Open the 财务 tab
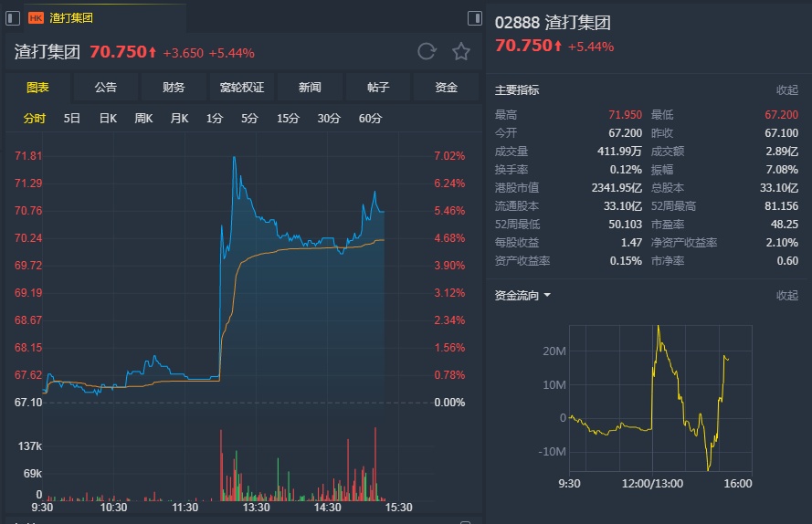 [174, 88]
